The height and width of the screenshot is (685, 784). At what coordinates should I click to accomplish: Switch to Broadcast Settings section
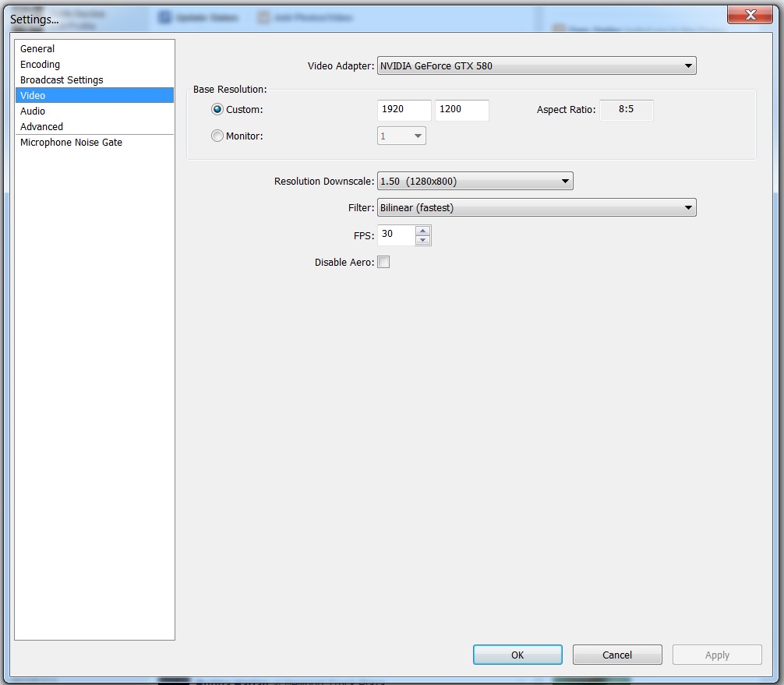[x=94, y=79]
